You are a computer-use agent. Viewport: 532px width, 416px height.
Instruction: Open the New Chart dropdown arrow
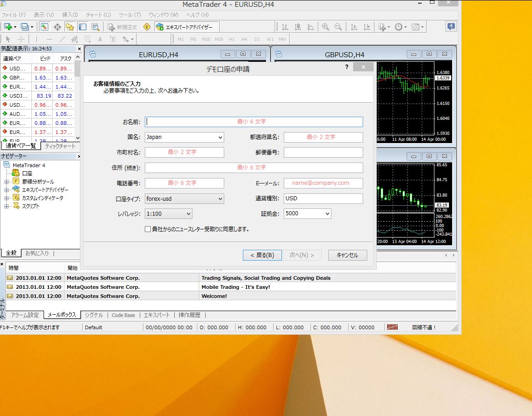pyautogui.click(x=15, y=27)
